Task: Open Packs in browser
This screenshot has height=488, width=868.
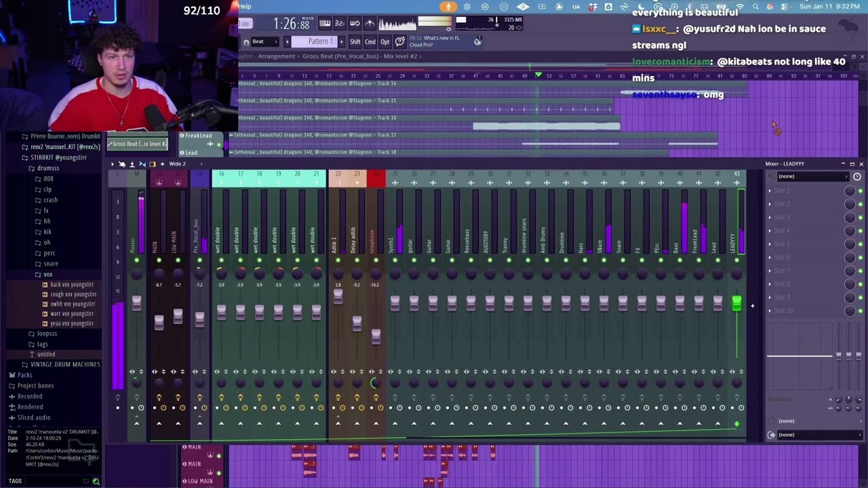Action: 24,375
